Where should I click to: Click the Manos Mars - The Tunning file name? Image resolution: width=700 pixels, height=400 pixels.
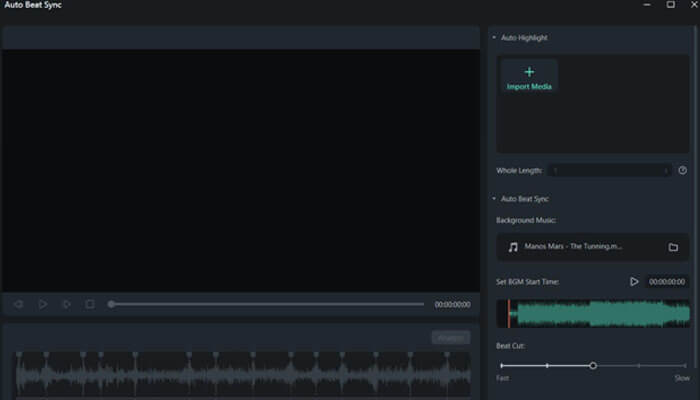pyautogui.click(x=573, y=246)
